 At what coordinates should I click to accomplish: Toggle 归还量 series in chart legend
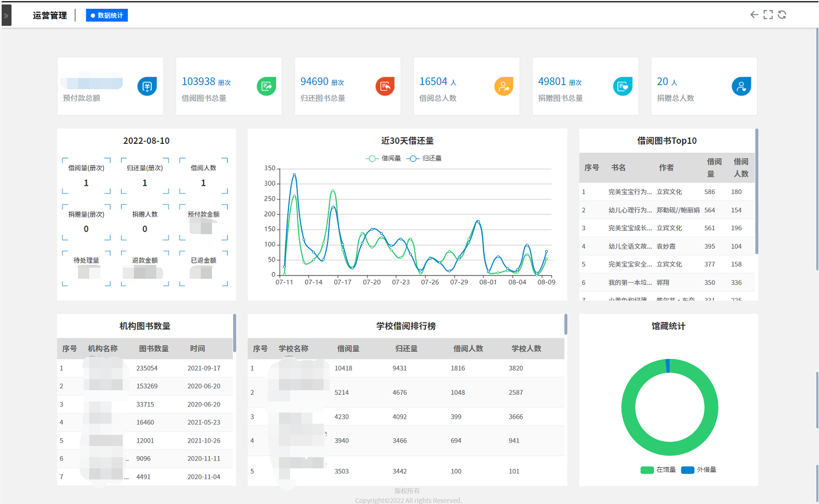pos(425,158)
